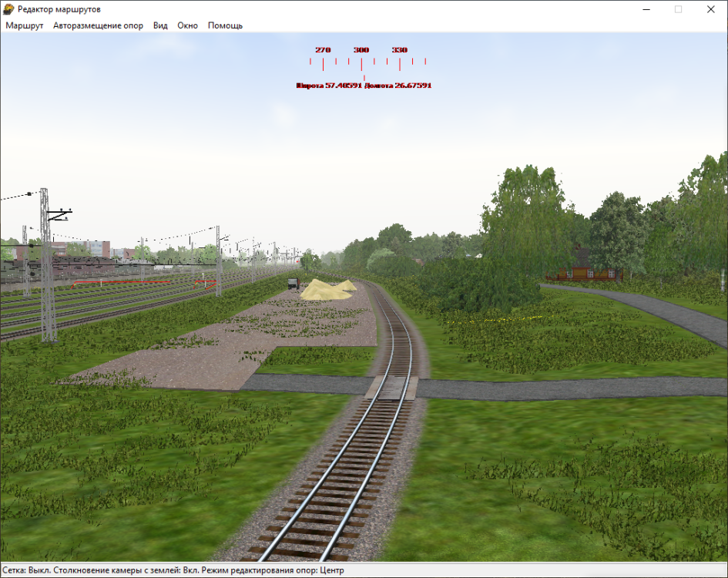The height and width of the screenshot is (578, 728).
Task: Select the truck near the sand pile
Action: [x=293, y=283]
